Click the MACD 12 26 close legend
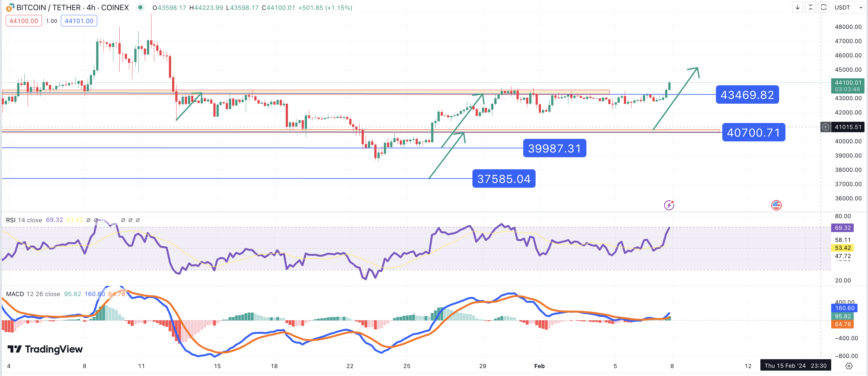Image resolution: width=868 pixels, height=376 pixels. tap(33, 294)
